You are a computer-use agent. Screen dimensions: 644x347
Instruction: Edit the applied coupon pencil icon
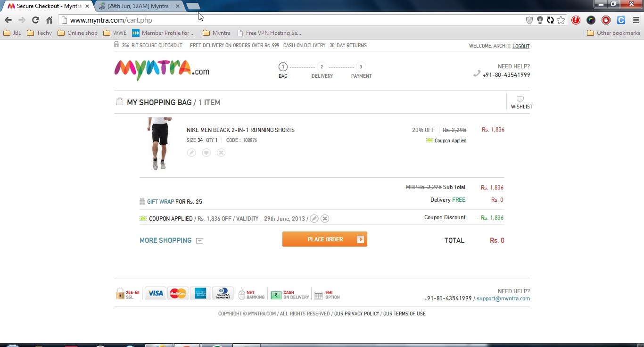(x=314, y=218)
